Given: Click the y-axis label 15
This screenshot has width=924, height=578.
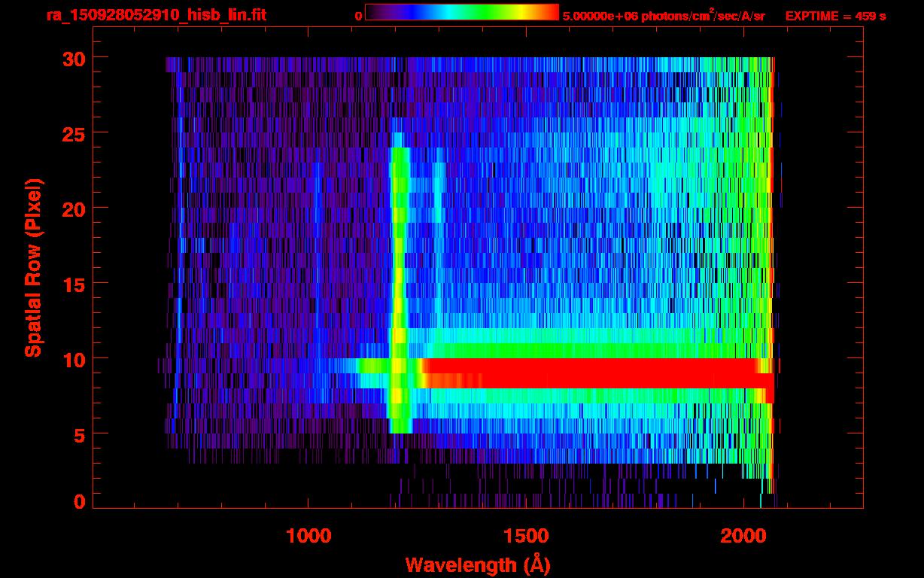Looking at the screenshot, I should tap(73, 284).
